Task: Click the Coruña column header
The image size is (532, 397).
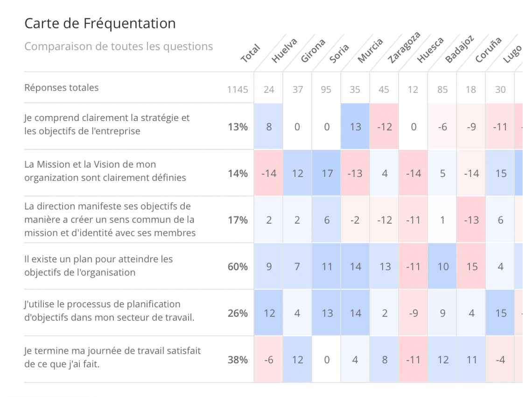Action: pos(488,50)
